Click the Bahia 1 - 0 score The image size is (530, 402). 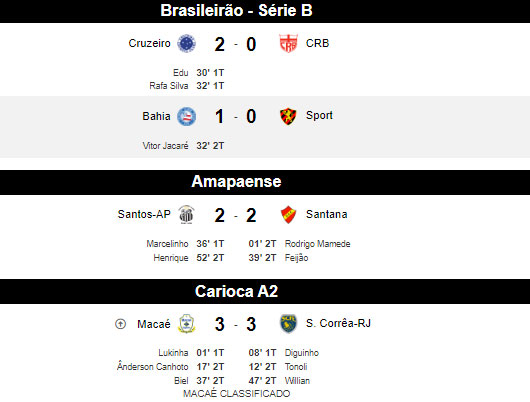click(x=236, y=116)
